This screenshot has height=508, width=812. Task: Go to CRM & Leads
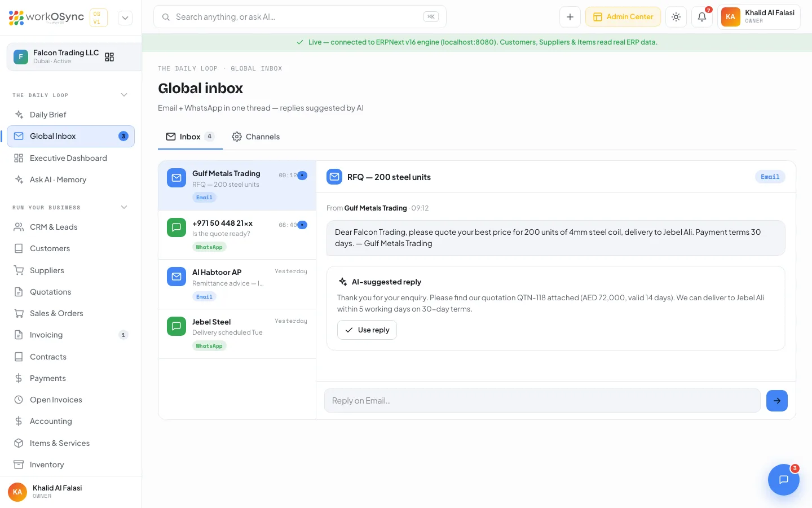click(x=70, y=227)
